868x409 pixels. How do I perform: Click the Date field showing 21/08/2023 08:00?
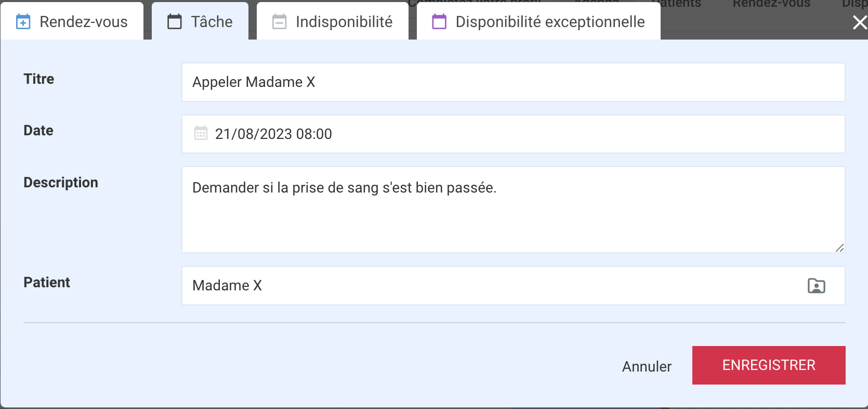tap(514, 134)
